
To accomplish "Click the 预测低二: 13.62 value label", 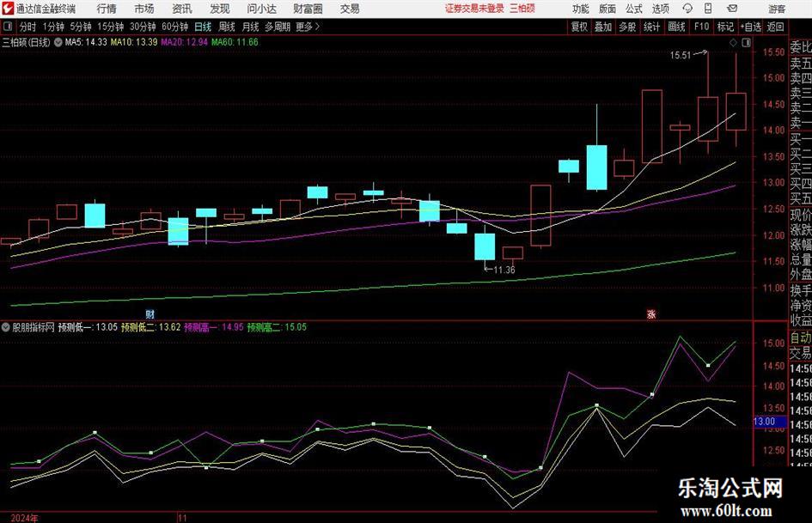I will (150, 327).
